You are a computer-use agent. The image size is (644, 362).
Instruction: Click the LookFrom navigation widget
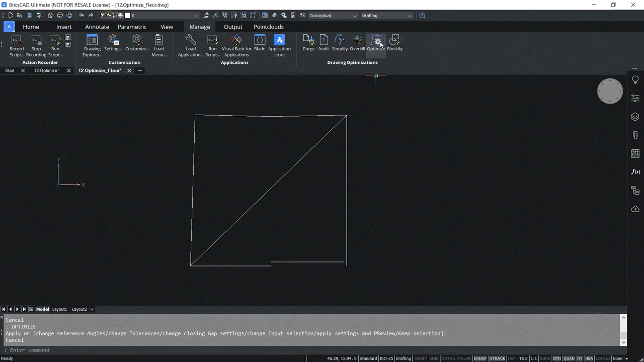[610, 91]
